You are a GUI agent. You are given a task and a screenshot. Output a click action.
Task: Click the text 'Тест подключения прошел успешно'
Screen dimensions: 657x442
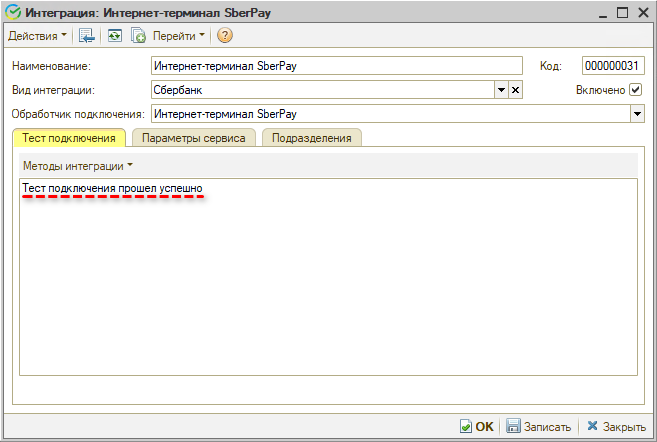[112, 189]
